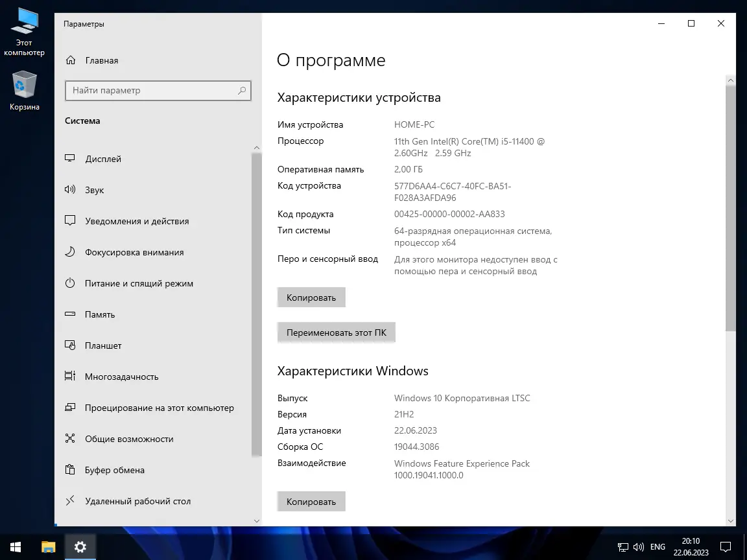Open Питание и спящий режим settings
Viewport: 747px width, 560px height.
[x=138, y=283]
